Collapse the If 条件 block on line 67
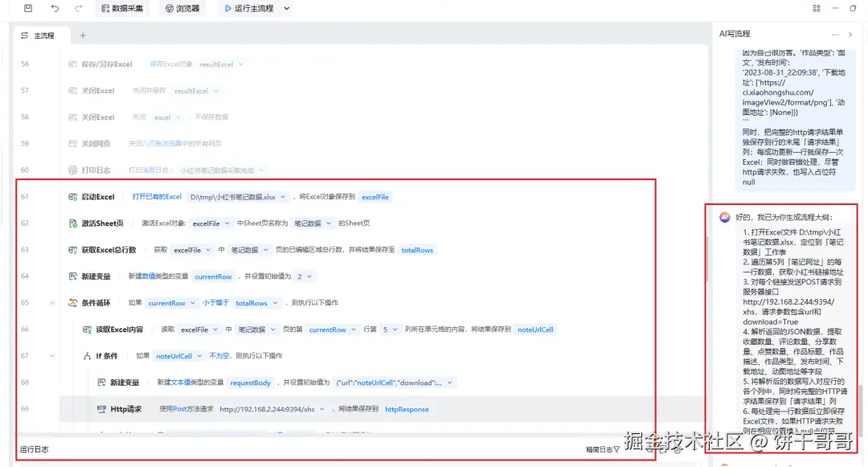Viewport: 868px width, 467px height. 52,356
